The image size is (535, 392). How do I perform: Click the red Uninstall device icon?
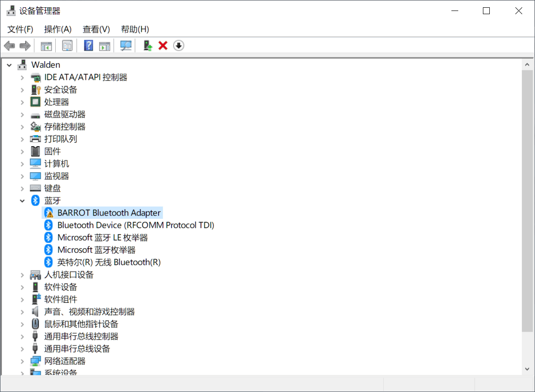pyautogui.click(x=163, y=45)
